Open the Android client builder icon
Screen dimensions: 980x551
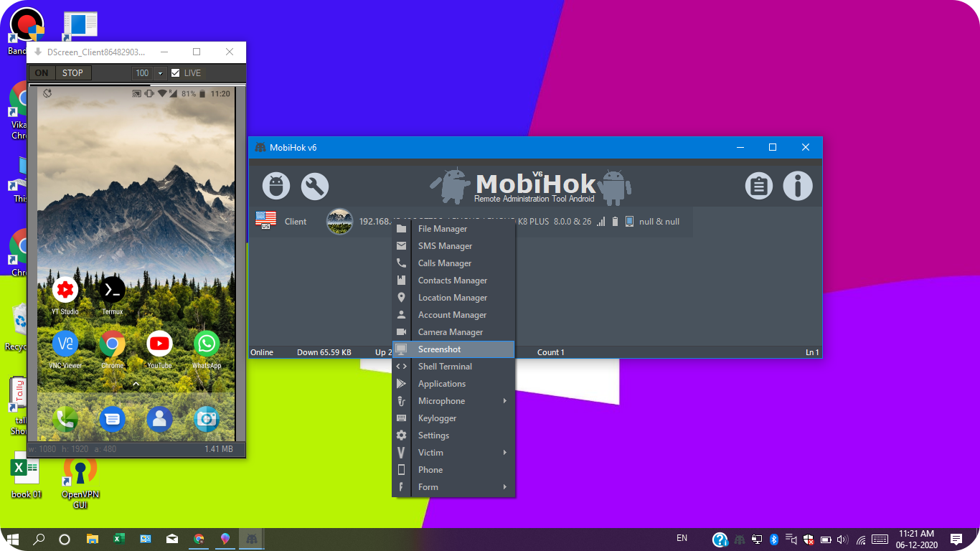(x=276, y=186)
